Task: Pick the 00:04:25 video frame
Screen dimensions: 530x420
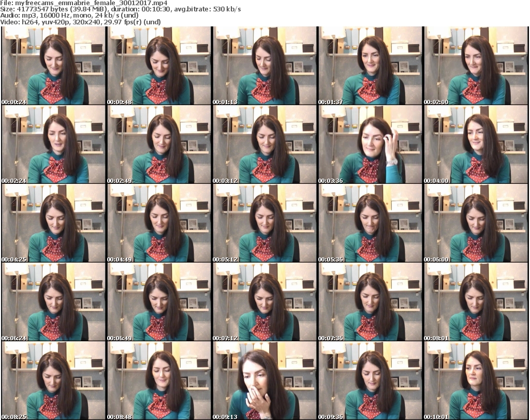Action: coord(53,223)
